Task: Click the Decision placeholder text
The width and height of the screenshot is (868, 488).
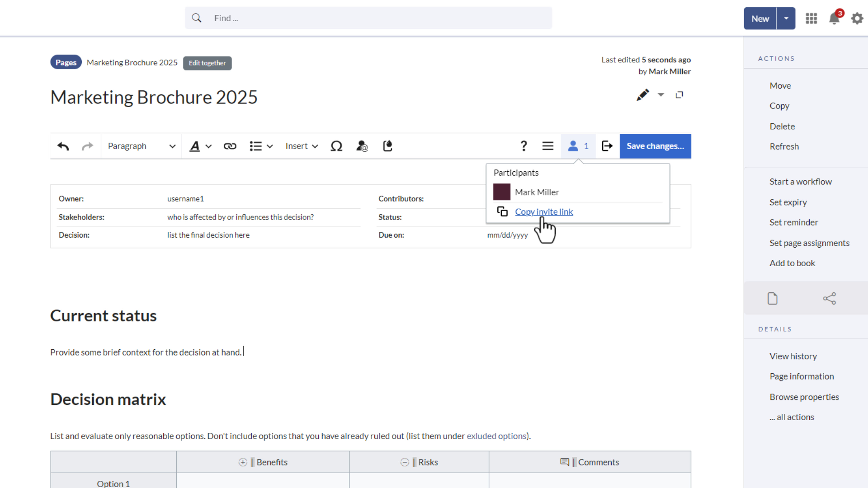Action: tap(208, 235)
